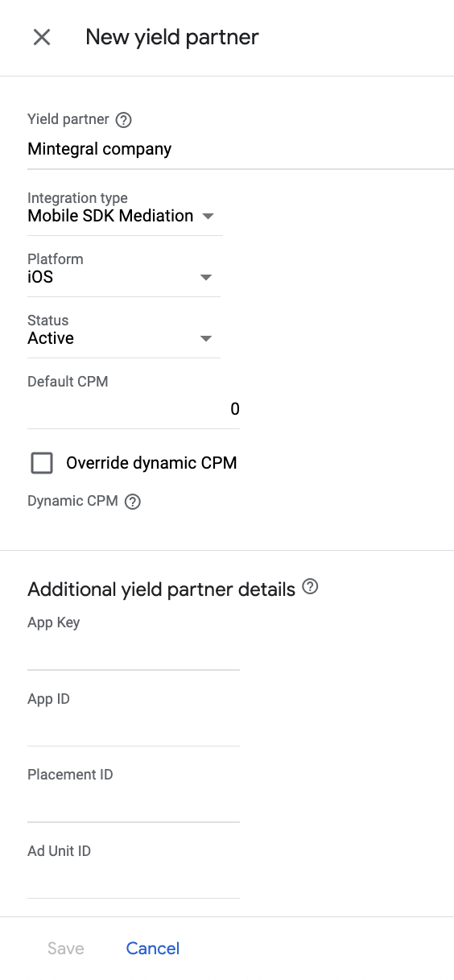The image size is (454, 980).
Task: Show help tooltip for Dynamic CPM
Action: point(133,502)
